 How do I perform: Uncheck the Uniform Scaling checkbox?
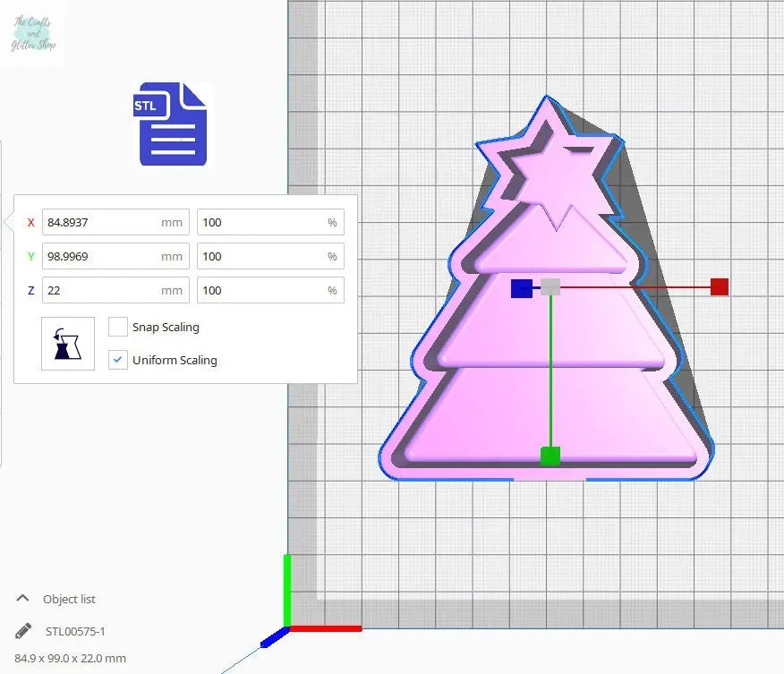[x=117, y=360]
